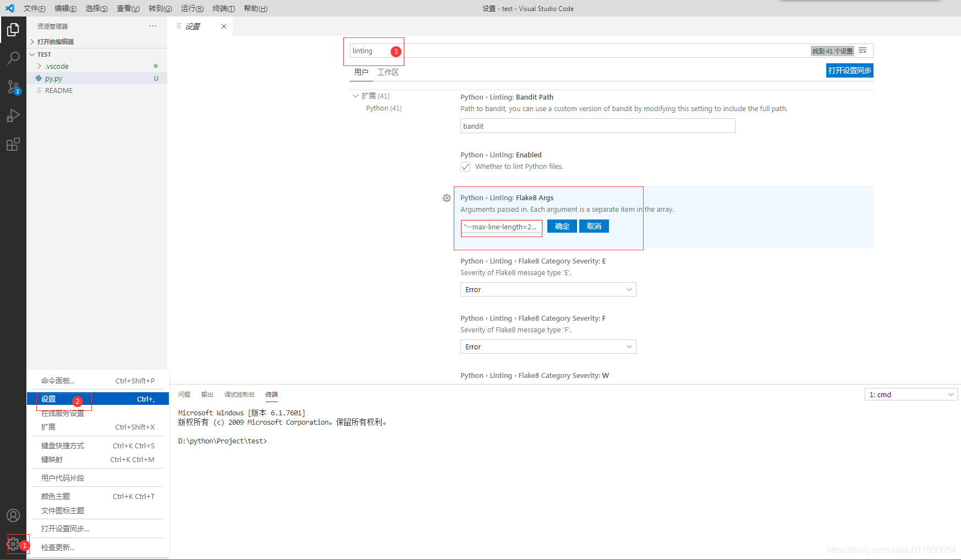Select 键映射 menu entry
This screenshot has width=961, height=560.
[98, 459]
